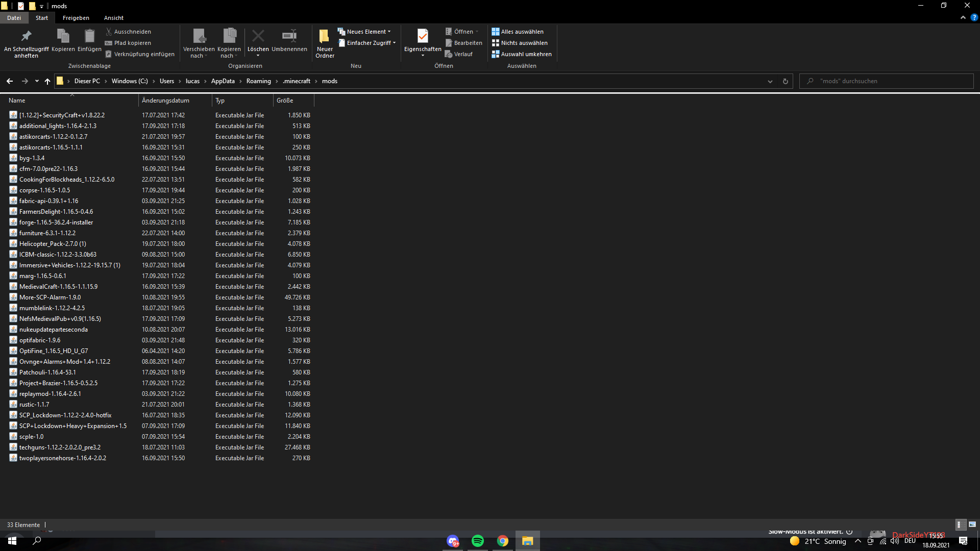Image resolution: width=980 pixels, height=551 pixels.
Task: Open taskbar search
Action: coord(37,541)
